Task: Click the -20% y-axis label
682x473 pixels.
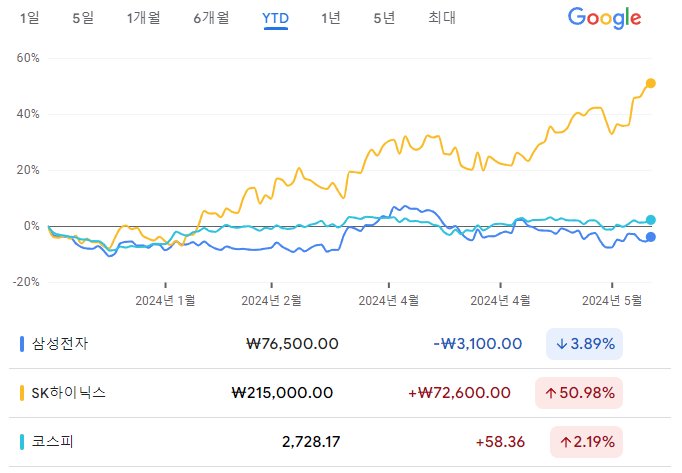Action: pos(26,282)
